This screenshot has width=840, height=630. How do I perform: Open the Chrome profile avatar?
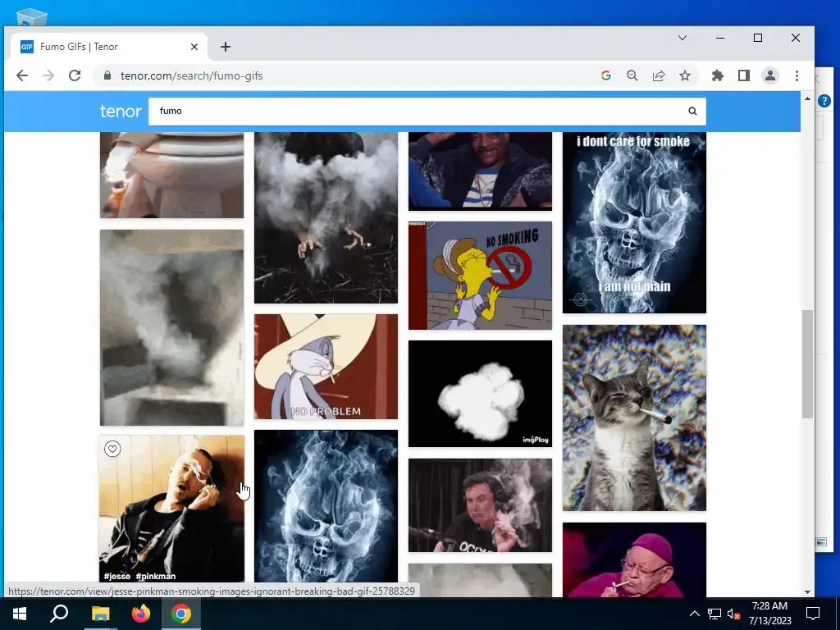[769, 75]
